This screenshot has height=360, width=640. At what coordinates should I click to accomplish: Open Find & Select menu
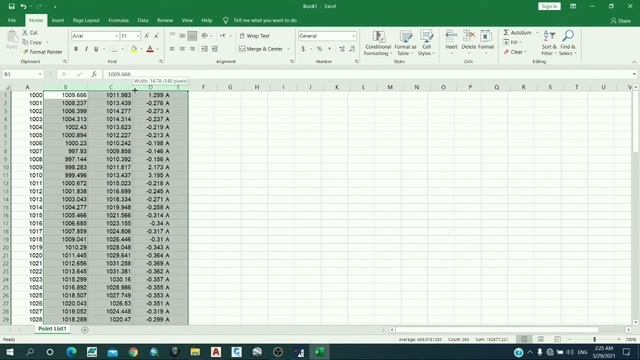click(x=567, y=43)
